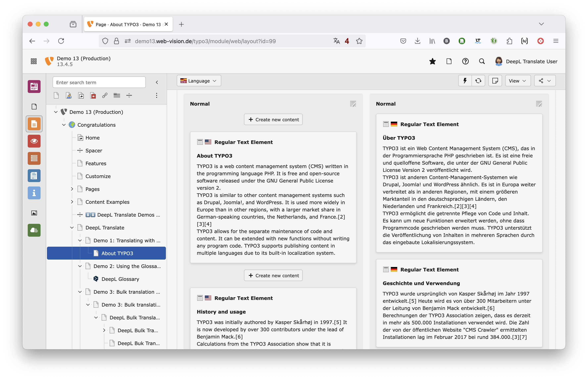This screenshot has height=379, width=588.
Task: Collapse Demo 1: Translating with node
Action: [80, 240]
